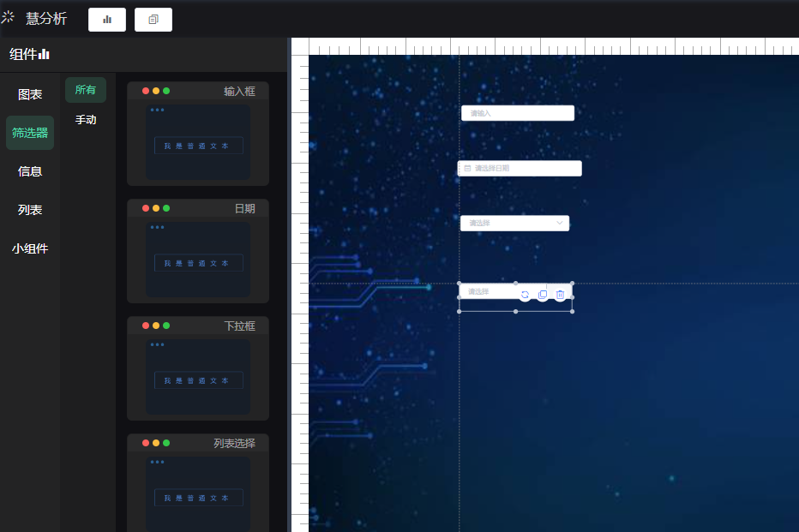Open the 列表 category
Screen dimensions: 799x532
[x=30, y=210]
